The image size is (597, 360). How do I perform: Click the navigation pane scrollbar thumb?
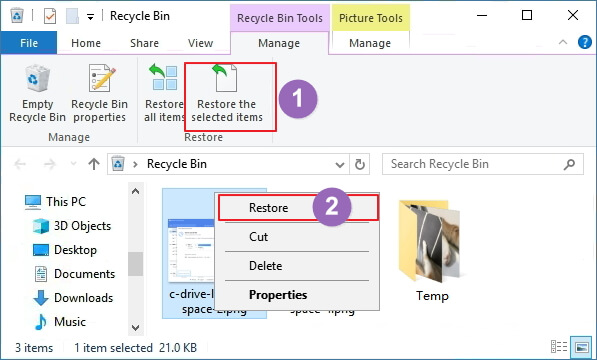click(135, 264)
